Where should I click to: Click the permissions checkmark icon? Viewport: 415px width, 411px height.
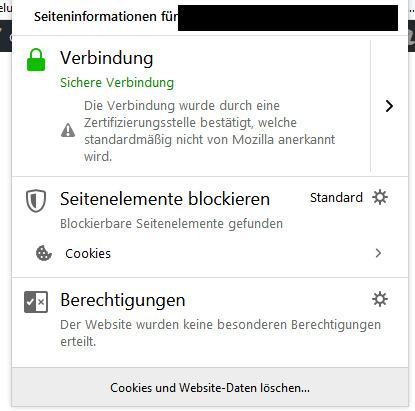(36, 302)
